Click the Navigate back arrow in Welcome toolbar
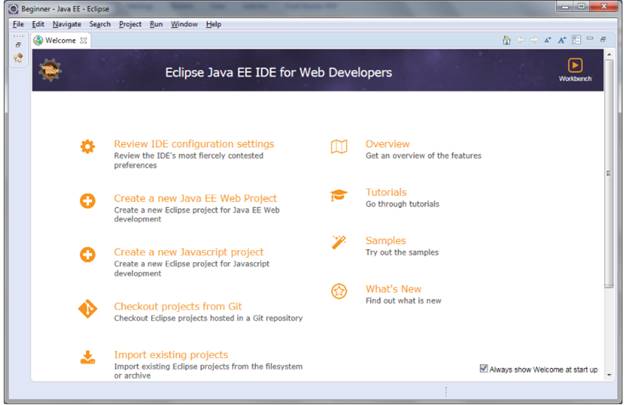This screenshot has width=624, height=405. coord(521,40)
